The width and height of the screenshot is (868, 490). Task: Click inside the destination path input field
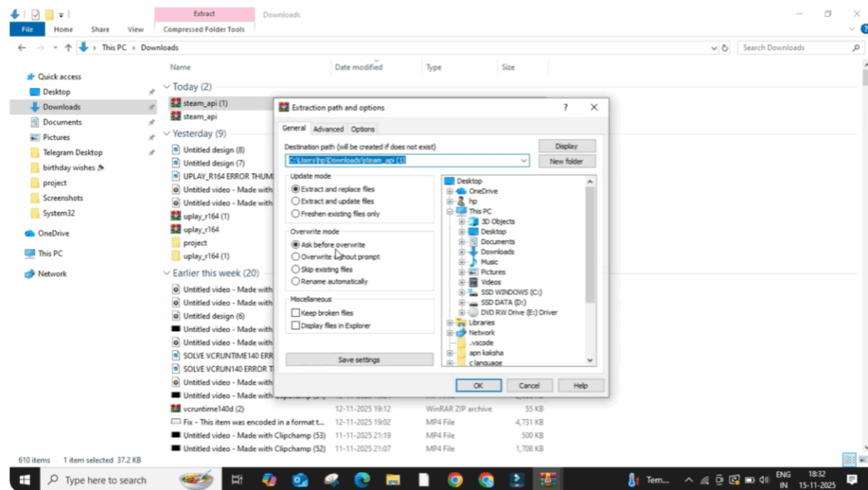coord(407,161)
